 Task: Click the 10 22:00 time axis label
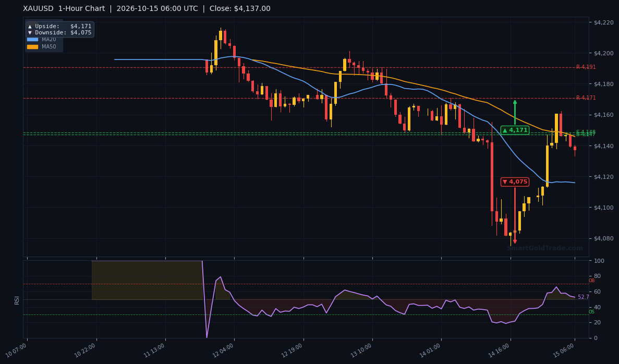86,350
